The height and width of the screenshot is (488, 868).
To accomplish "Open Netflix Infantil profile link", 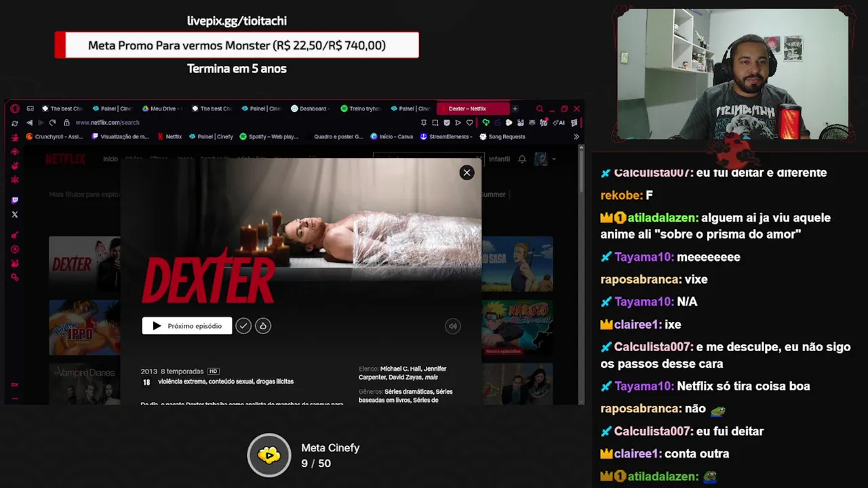I will coord(499,159).
